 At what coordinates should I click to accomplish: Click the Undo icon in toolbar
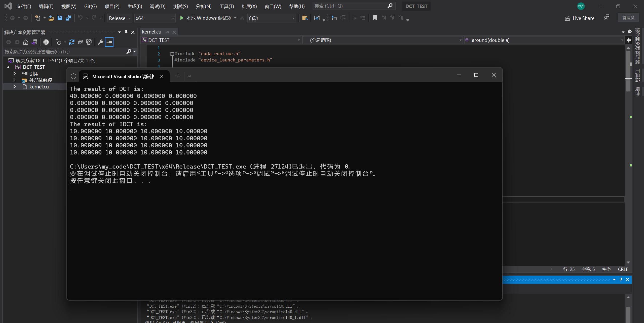point(80,18)
